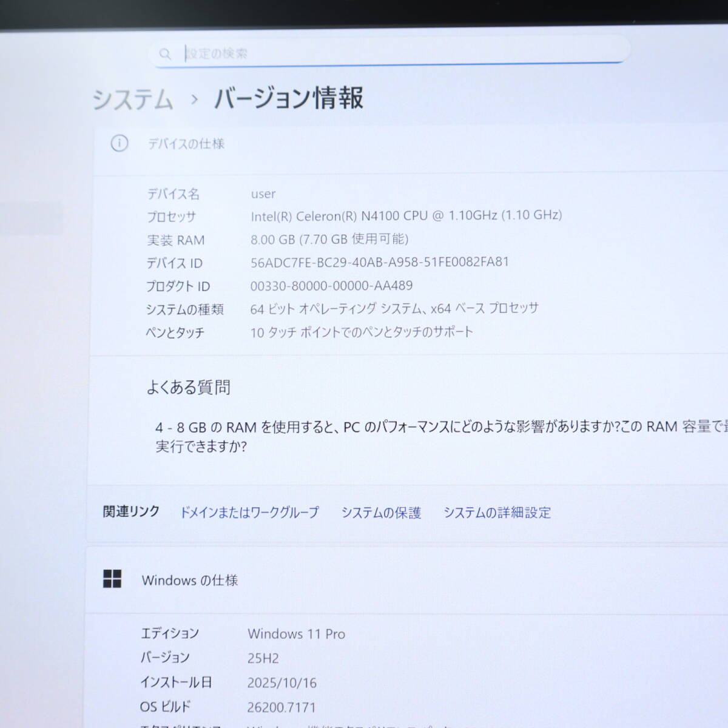The height and width of the screenshot is (728, 728).
Task: Open ドメインまたはワークグループ settings
Action: (x=250, y=512)
